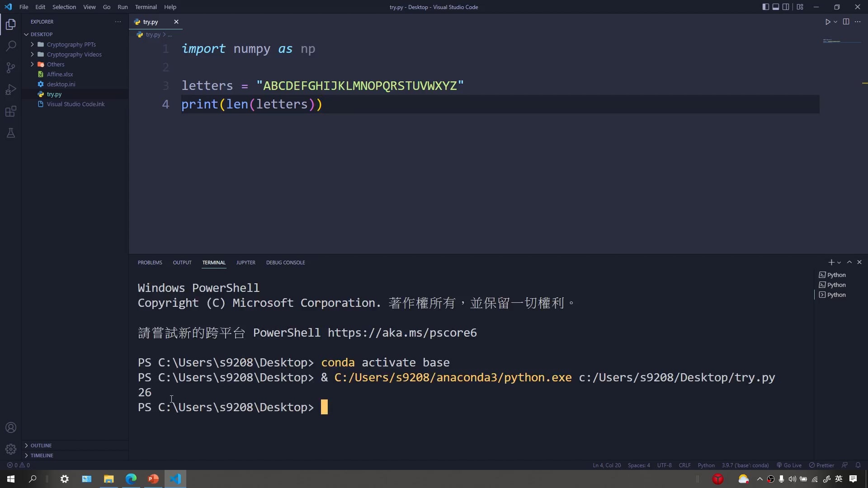Run Python file with play button
Viewport: 868px width, 488px height.
click(827, 22)
